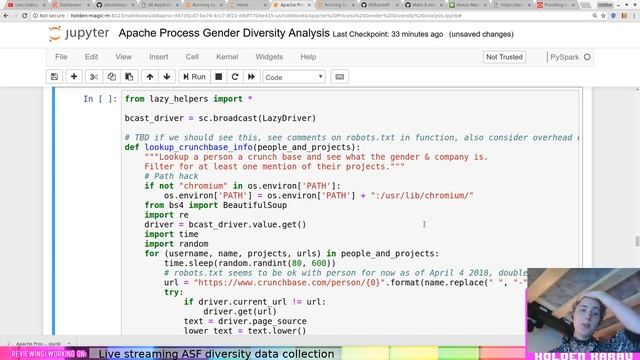
Task: Click the page vertical scrollbar thumb
Action: click(637, 241)
